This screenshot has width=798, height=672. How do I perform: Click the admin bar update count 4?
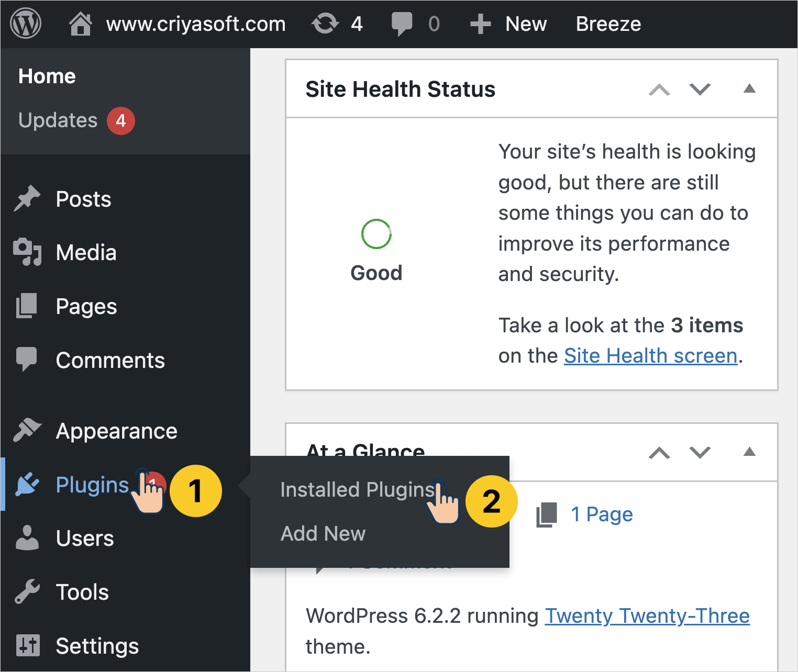tap(357, 24)
